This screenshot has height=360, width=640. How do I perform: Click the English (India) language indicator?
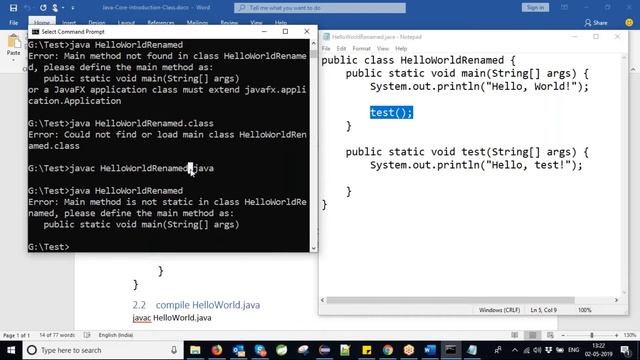point(116,335)
